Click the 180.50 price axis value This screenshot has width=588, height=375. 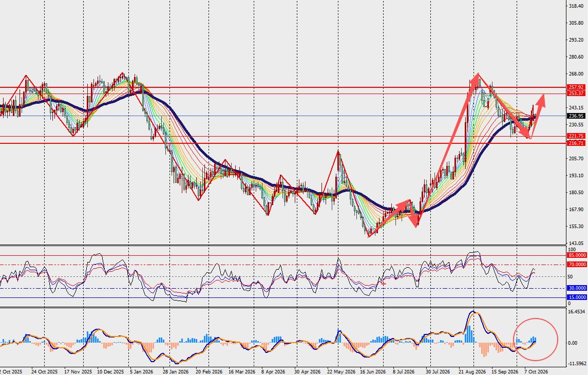576,193
